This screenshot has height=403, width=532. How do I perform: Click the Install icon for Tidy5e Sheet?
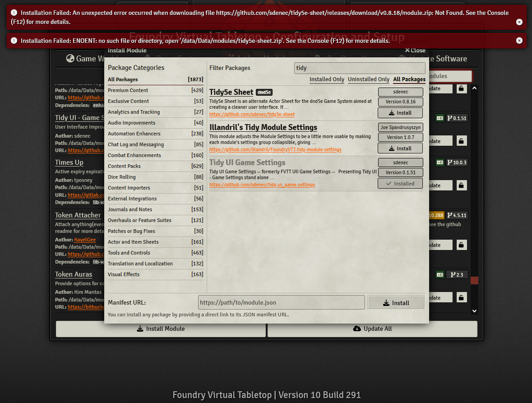point(393,112)
